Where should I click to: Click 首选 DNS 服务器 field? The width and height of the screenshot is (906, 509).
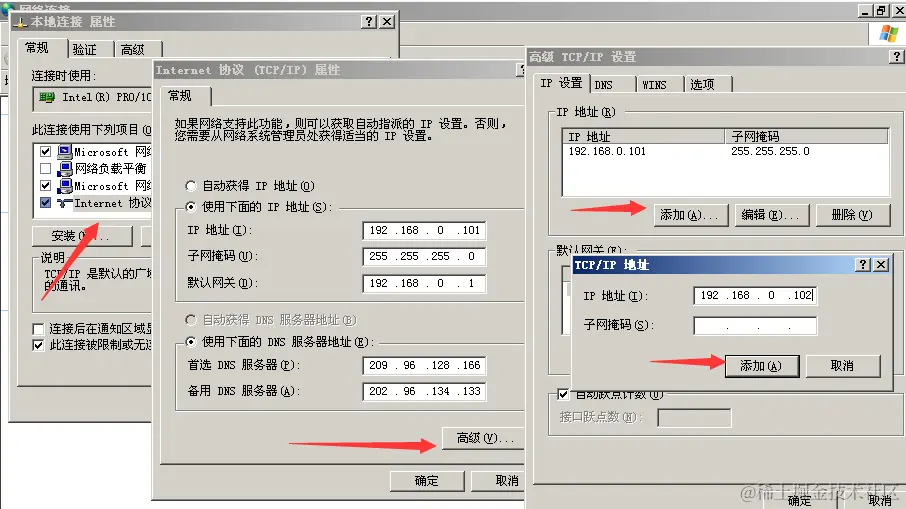tap(424, 366)
